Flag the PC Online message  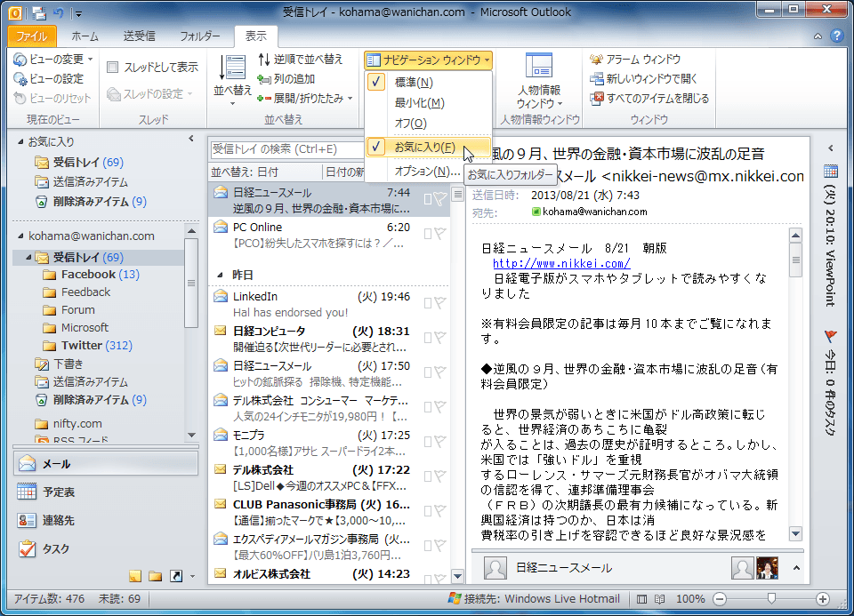pos(440,234)
